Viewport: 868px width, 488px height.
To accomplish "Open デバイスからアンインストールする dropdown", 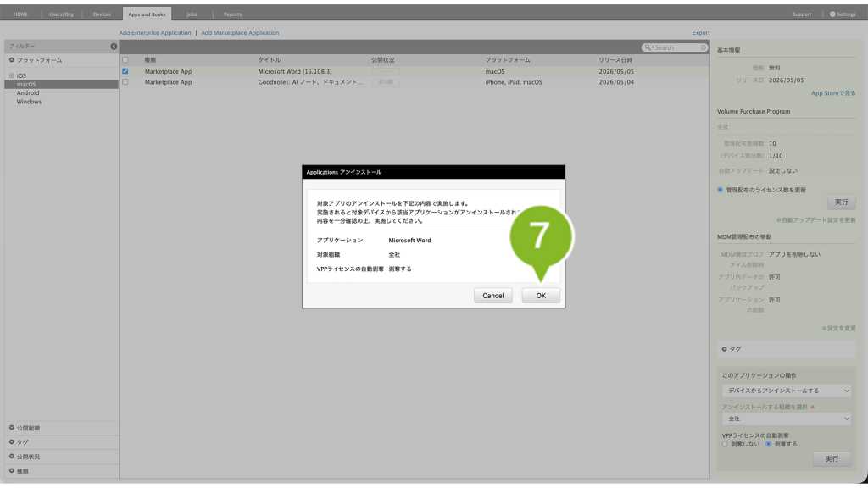I will (x=786, y=391).
